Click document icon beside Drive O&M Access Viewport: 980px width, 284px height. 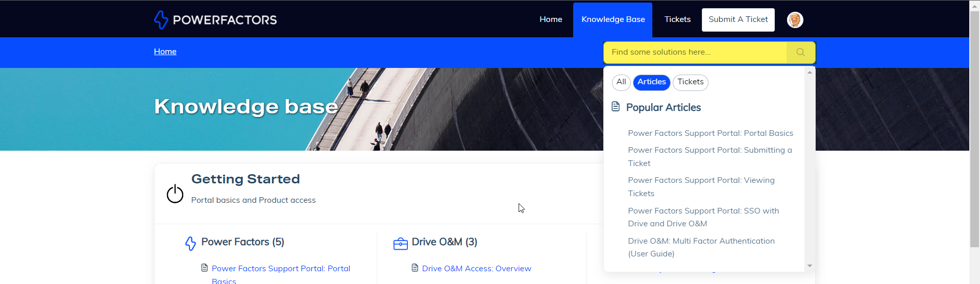(x=415, y=268)
